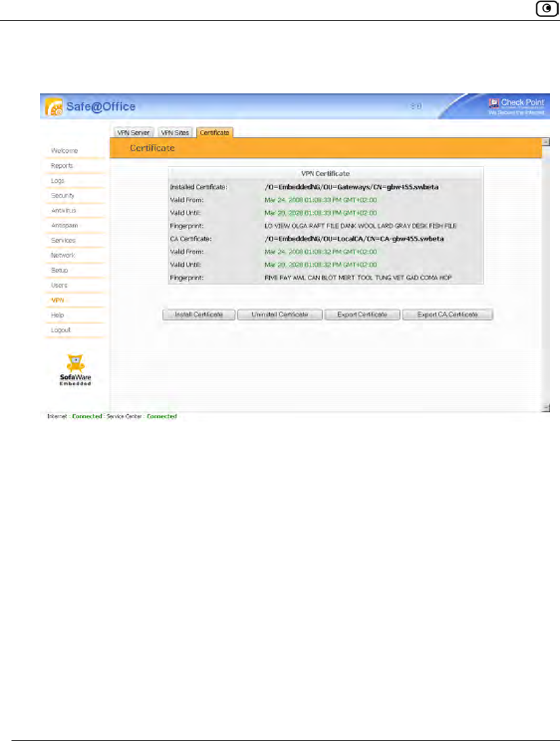Click the CA Certificate label
The image size is (560, 741).
(191, 239)
